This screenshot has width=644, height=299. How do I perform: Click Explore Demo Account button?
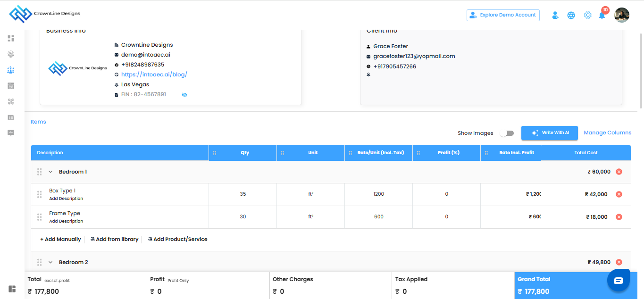503,15
